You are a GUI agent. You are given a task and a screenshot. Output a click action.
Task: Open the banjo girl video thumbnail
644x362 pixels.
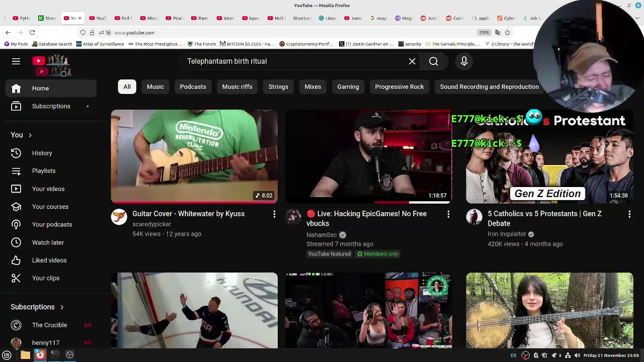pyautogui.click(x=549, y=310)
